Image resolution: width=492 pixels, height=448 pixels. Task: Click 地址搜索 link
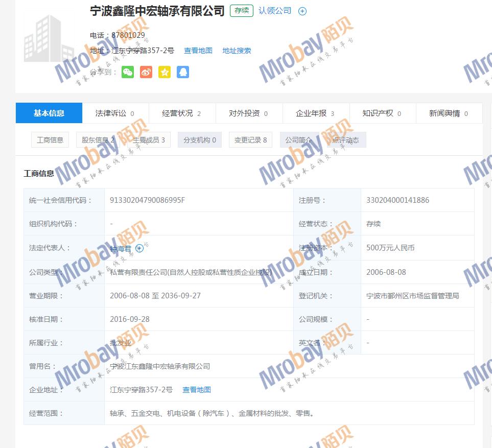(237, 51)
